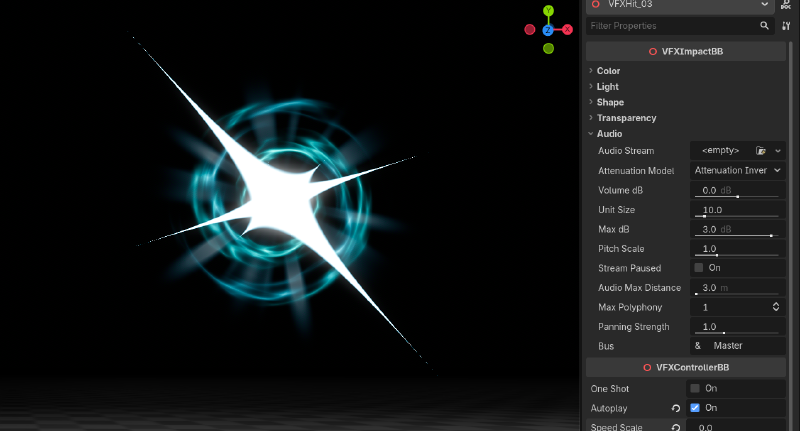Disable the Autoplay checkbox
The height and width of the screenshot is (431, 800).
tap(695, 408)
